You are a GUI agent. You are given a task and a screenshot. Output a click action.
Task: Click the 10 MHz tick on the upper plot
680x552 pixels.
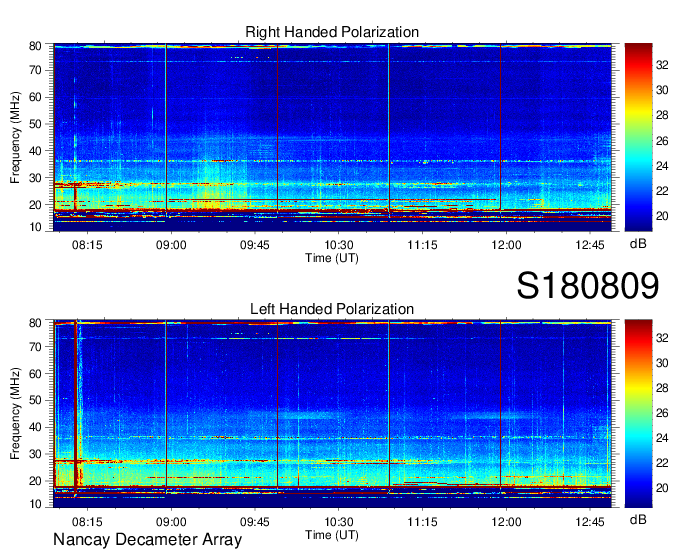coord(35,227)
